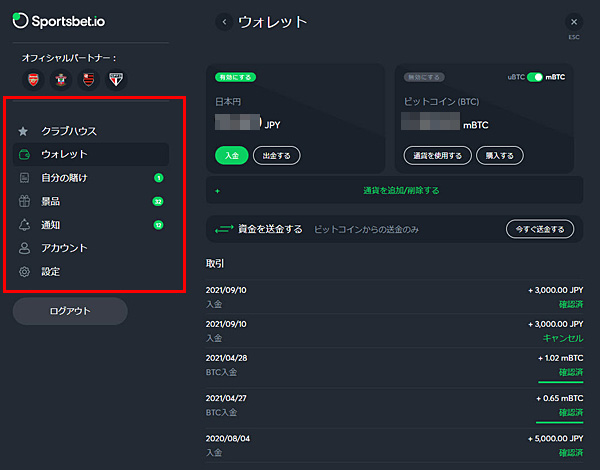Select 自分の賭け in the sidebar menu
Viewport: 600px width, 470px height.
click(x=64, y=178)
